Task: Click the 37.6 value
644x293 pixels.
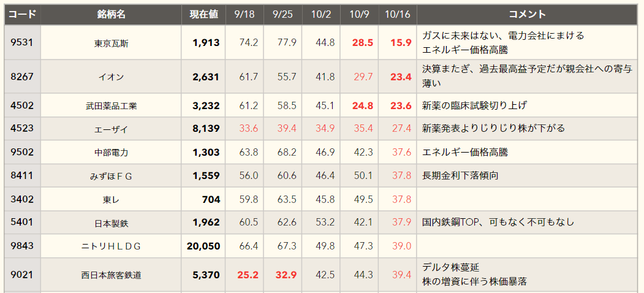Action: click(x=402, y=153)
